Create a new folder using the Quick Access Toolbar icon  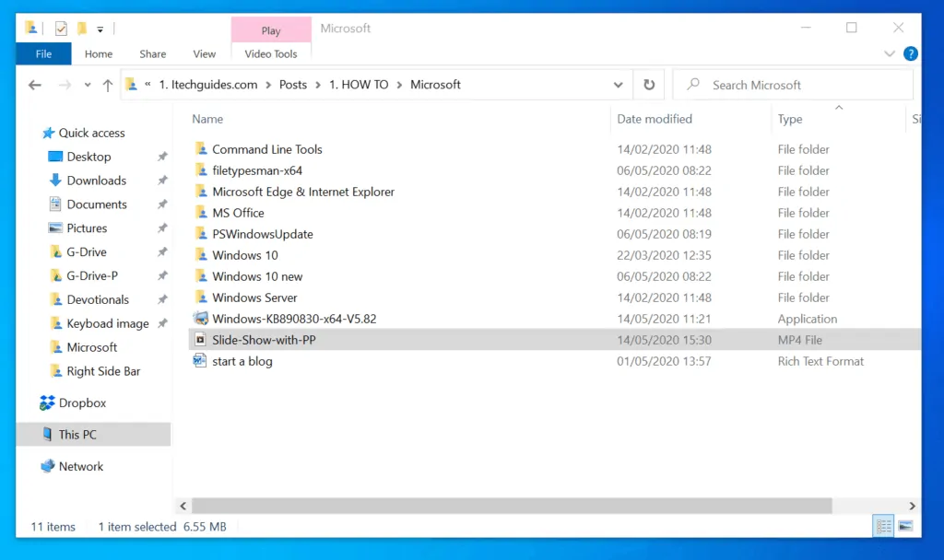pyautogui.click(x=81, y=28)
